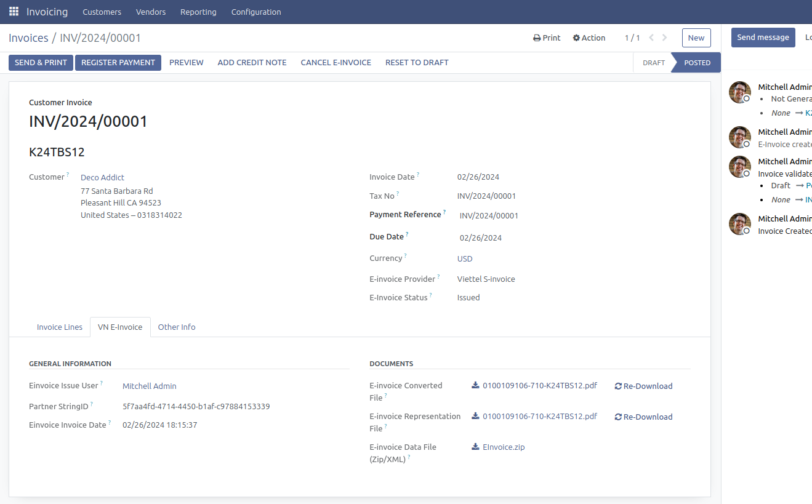The height and width of the screenshot is (504, 812).
Task: Go to next record arrow
Action: tap(665, 38)
